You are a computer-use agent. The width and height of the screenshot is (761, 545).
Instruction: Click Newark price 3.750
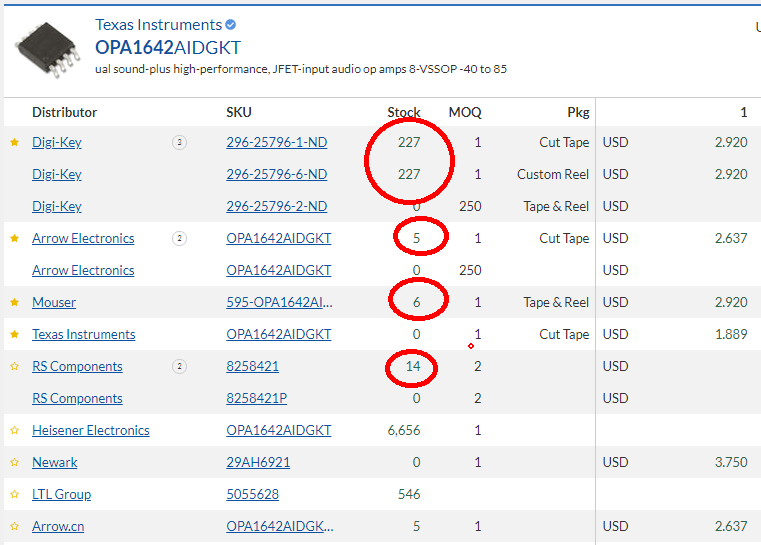coord(731,462)
